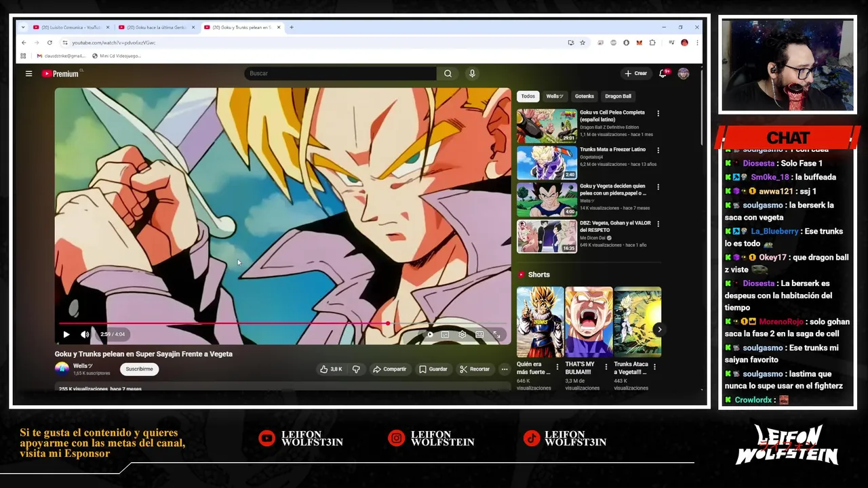
Task: Open DBZ Vegeta, Gohan y el VALOR video
Action: click(547, 236)
